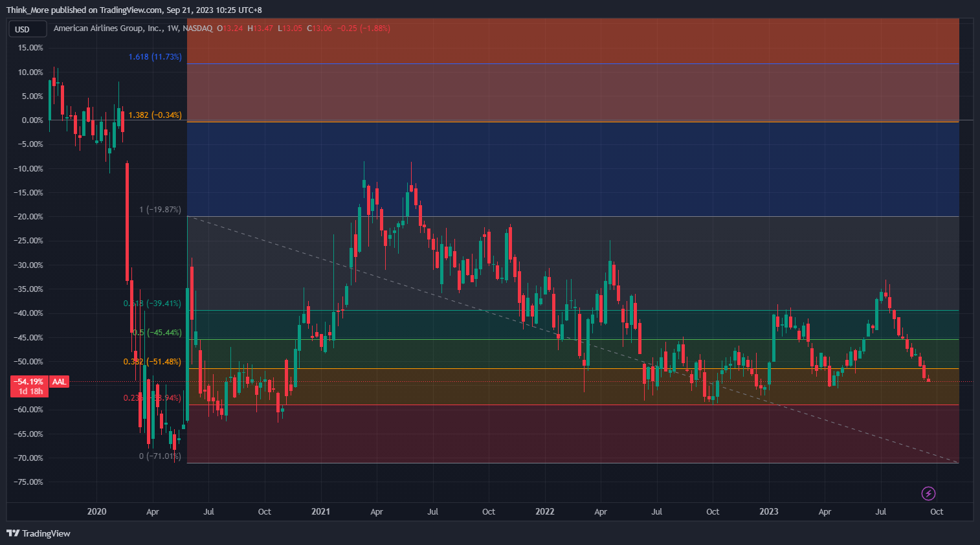Select the high value H13.47

pos(260,28)
